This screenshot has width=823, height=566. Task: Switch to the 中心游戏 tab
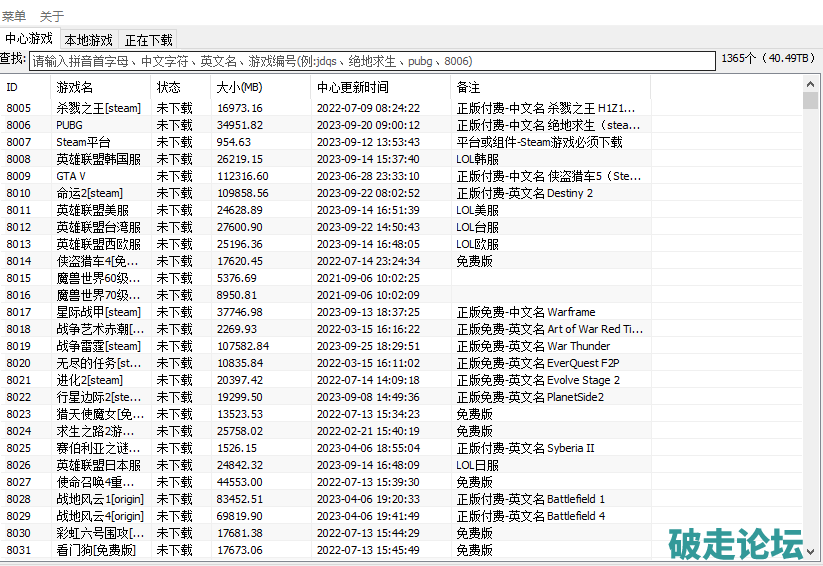pyautogui.click(x=29, y=39)
